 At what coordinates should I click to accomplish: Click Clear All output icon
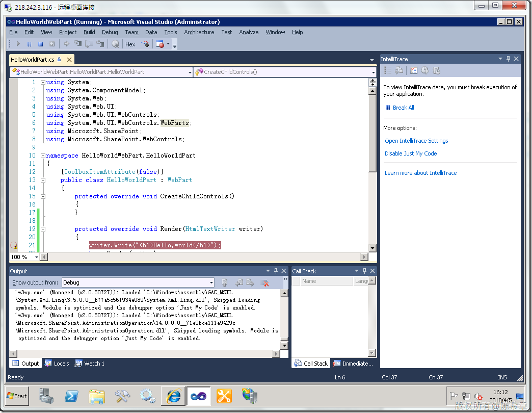264,282
